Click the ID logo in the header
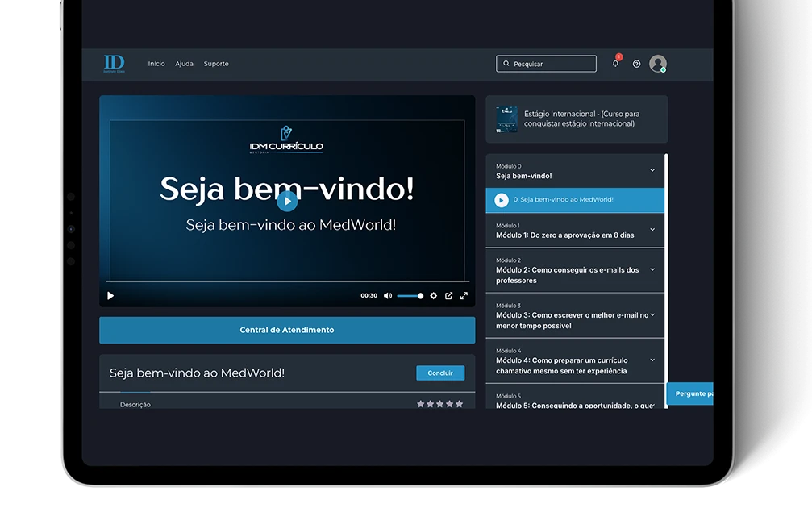 114,64
